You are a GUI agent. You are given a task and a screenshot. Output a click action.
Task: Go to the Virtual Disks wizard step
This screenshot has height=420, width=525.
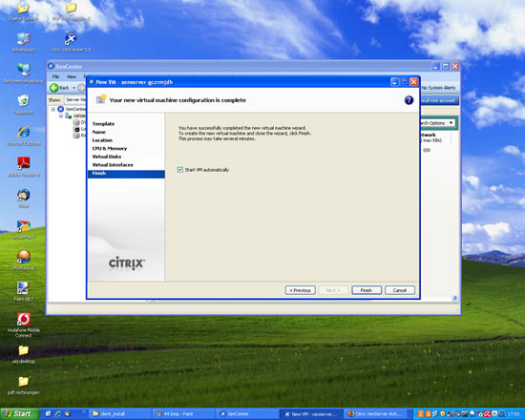coord(107,157)
